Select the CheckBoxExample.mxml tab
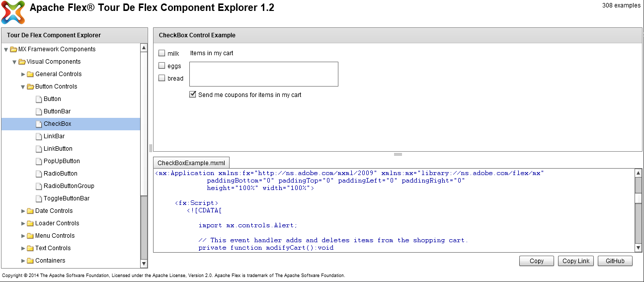Screen dimensions: 644x282 point(191,163)
